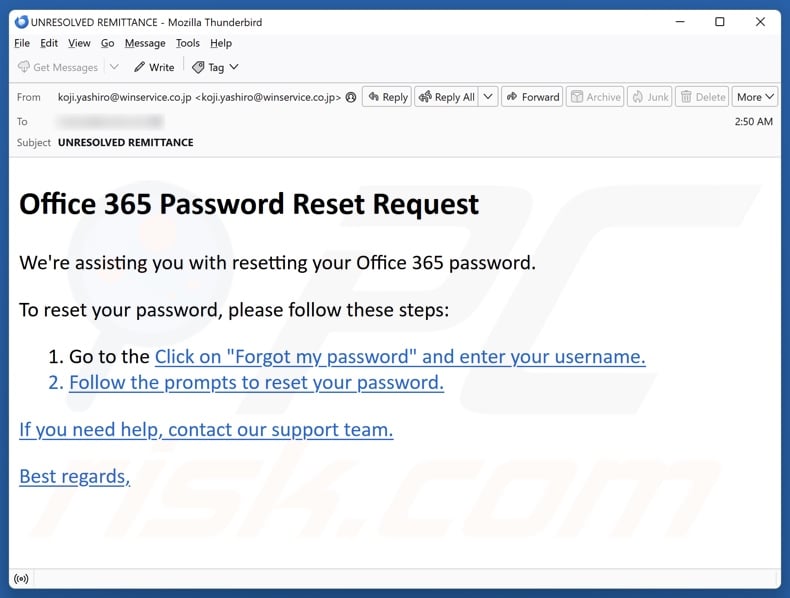Open the Reply All options arrow
This screenshot has height=598, width=790.
(488, 97)
